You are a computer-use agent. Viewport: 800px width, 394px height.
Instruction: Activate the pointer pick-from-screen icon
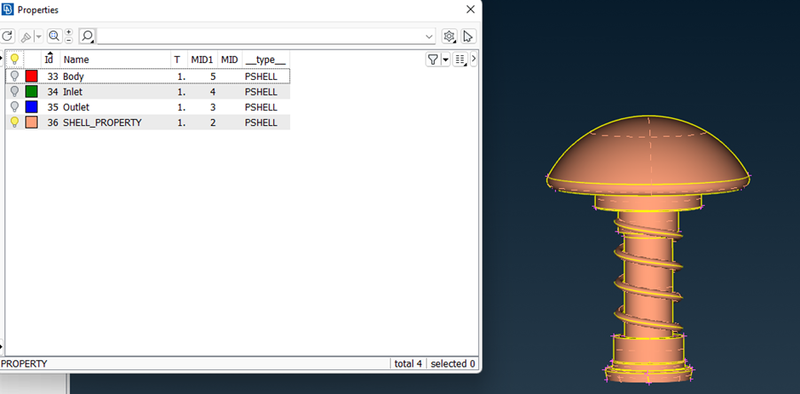coord(468,36)
